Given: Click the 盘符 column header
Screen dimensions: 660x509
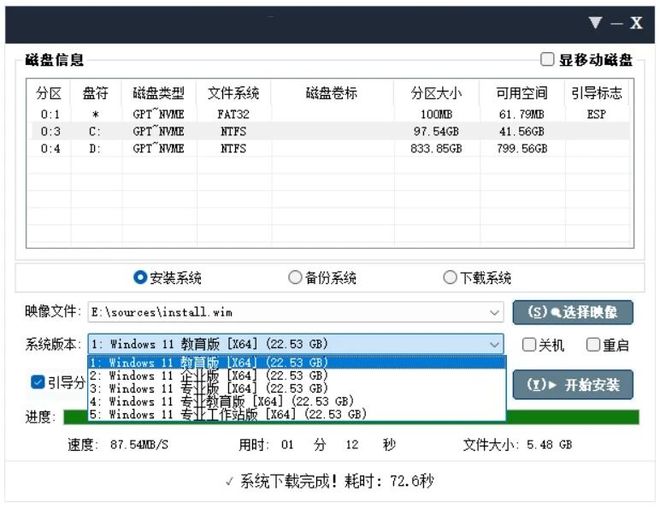Looking at the screenshot, I should pyautogui.click(x=96, y=93).
